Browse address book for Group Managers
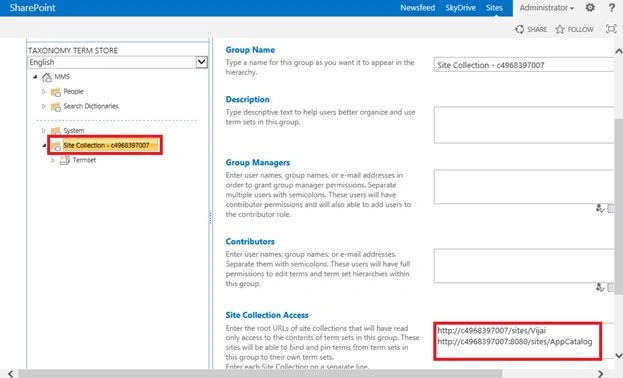 [611, 208]
